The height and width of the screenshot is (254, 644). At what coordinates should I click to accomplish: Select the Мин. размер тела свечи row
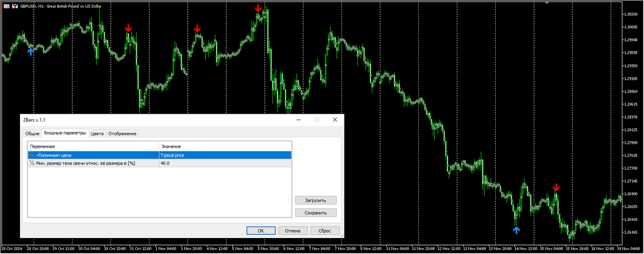159,163
